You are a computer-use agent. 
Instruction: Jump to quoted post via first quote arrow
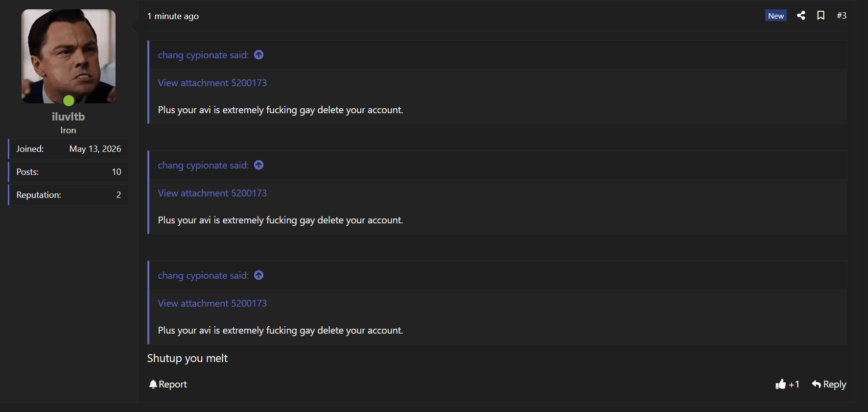(x=259, y=55)
